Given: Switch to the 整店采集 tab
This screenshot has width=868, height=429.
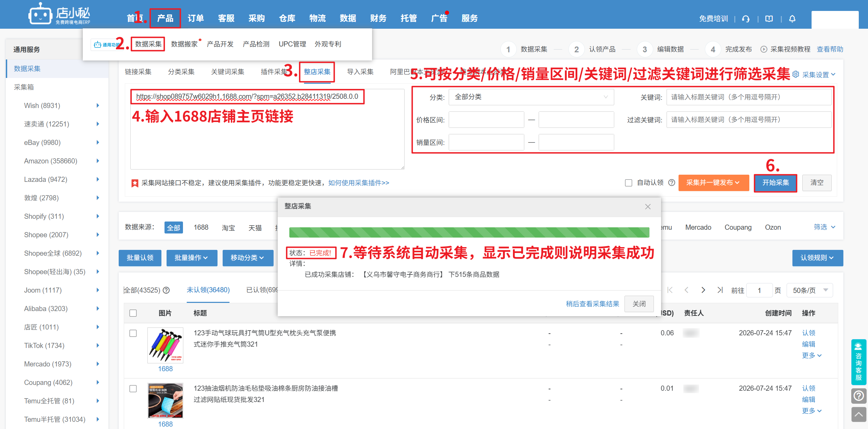Looking at the screenshot, I should click(x=317, y=72).
